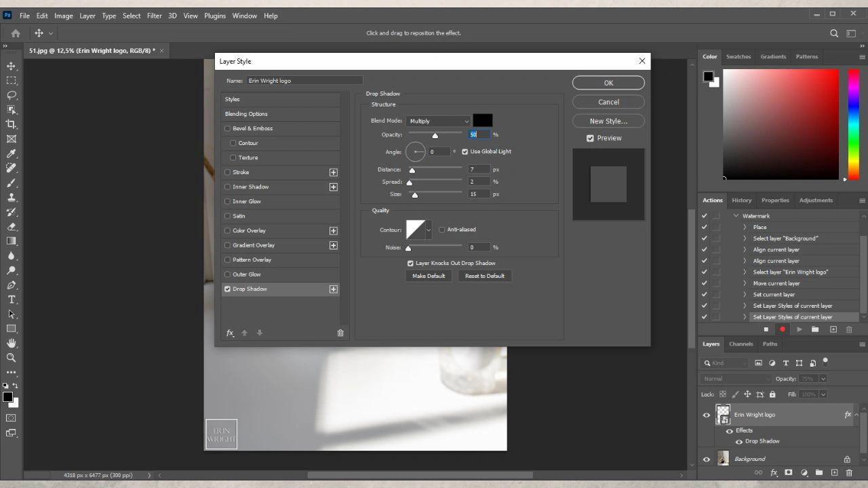Select the Crop tool
The height and width of the screenshot is (488, 868).
click(x=11, y=124)
